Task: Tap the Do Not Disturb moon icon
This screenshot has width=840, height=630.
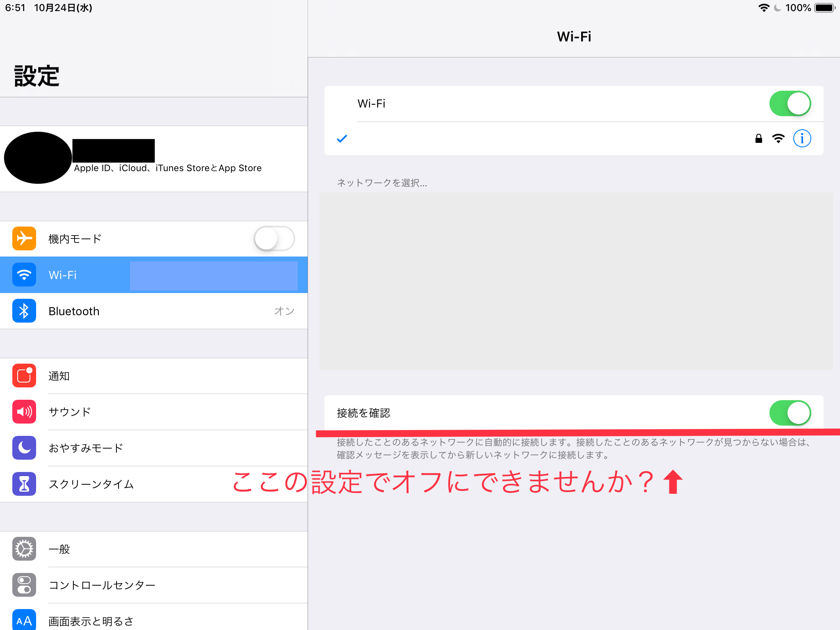Action: pos(24,448)
